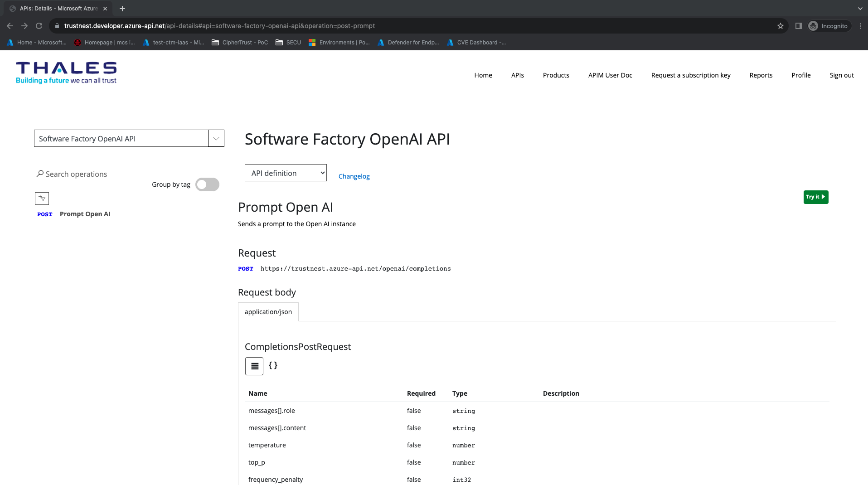Open APIs navigation item
The width and height of the screenshot is (868, 485).
(518, 75)
